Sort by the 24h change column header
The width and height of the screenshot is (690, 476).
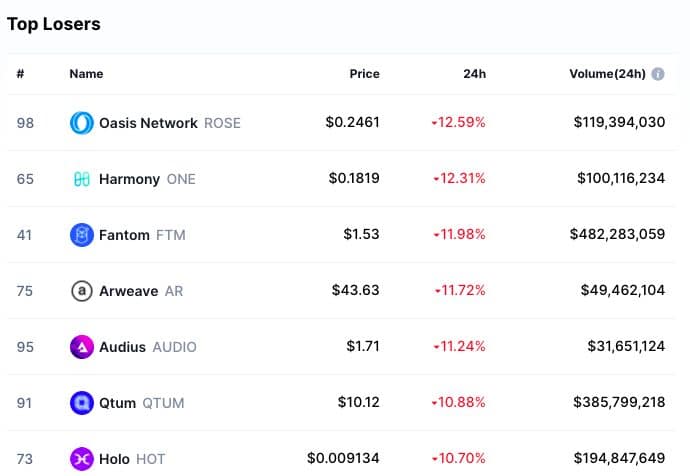(x=475, y=74)
